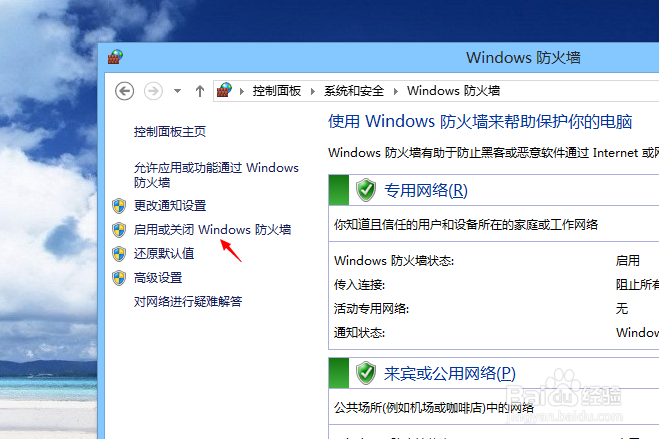Click the 传入连接 label

[x=359, y=285]
